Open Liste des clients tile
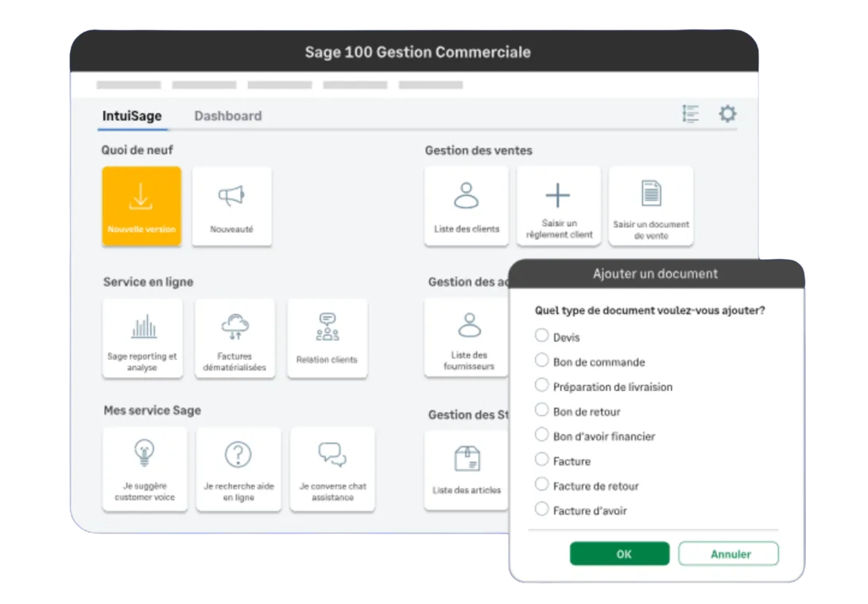Image resolution: width=868 pixels, height=604 pixels. pyautogui.click(x=466, y=206)
